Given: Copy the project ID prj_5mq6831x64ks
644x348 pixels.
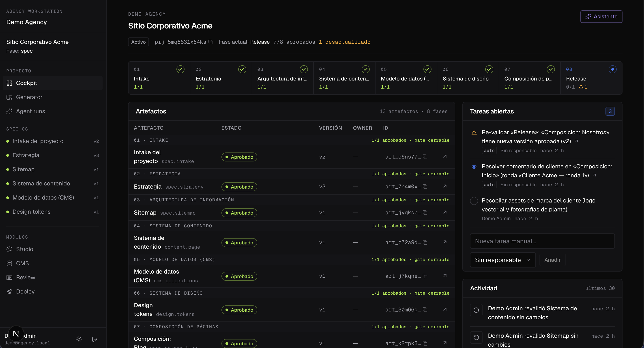Looking at the screenshot, I should click(211, 42).
